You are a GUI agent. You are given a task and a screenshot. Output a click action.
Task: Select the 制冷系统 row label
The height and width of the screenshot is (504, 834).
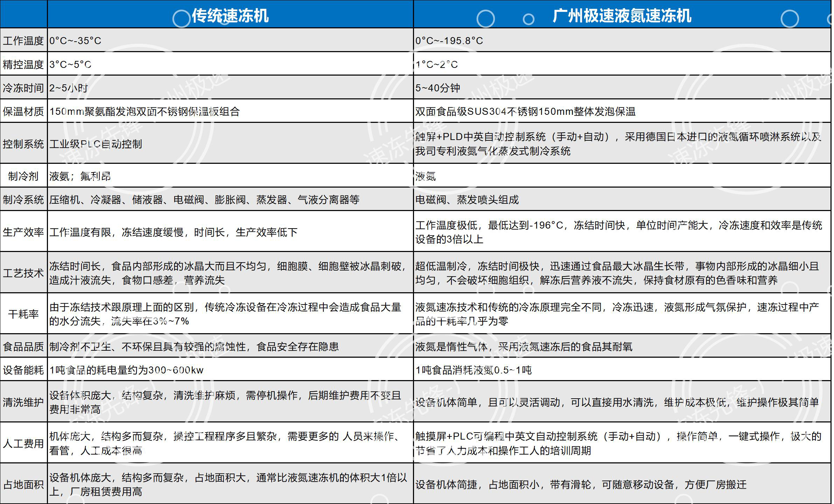click(x=23, y=199)
